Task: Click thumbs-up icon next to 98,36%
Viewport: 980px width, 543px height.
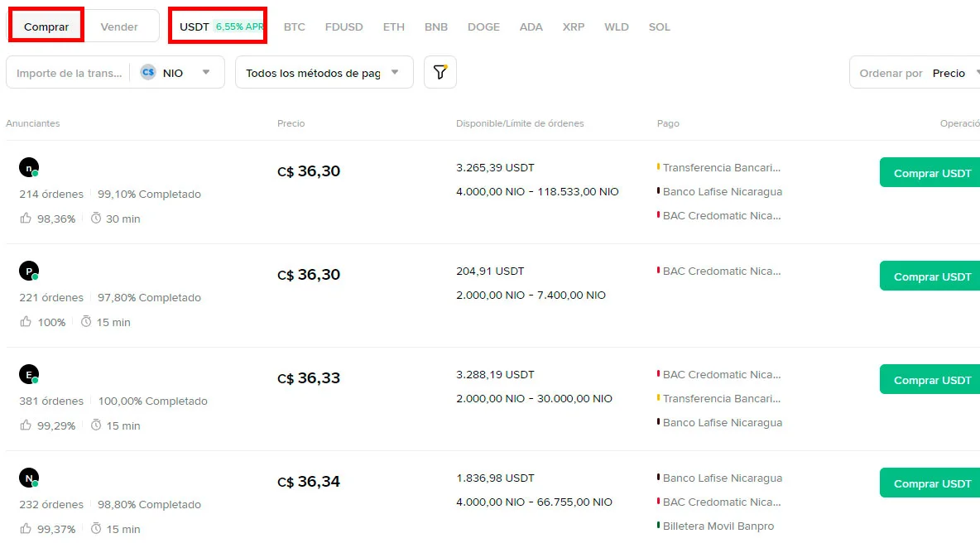Action: [26, 218]
